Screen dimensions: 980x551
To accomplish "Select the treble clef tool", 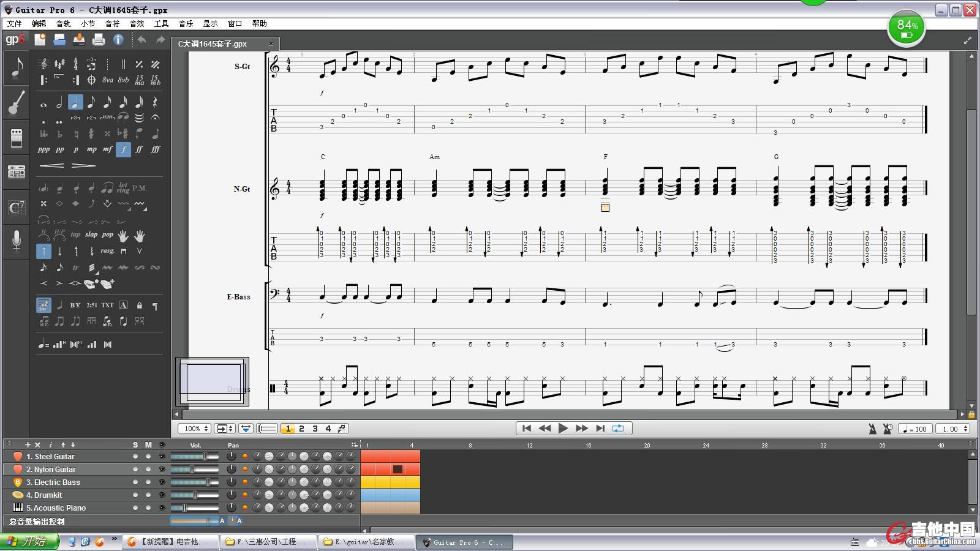I will (43, 64).
